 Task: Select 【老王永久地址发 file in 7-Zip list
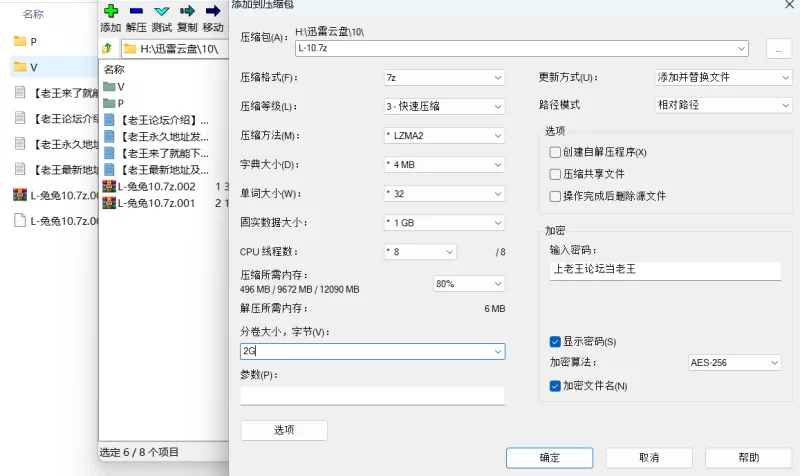pyautogui.click(x=157, y=137)
